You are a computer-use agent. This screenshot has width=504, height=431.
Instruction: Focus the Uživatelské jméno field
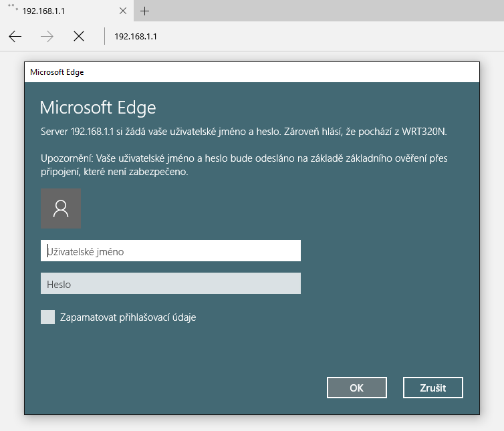point(170,251)
